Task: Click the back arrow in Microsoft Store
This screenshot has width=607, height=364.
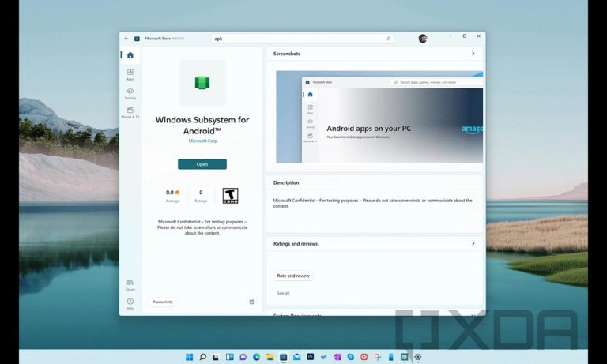Action: pyautogui.click(x=126, y=39)
